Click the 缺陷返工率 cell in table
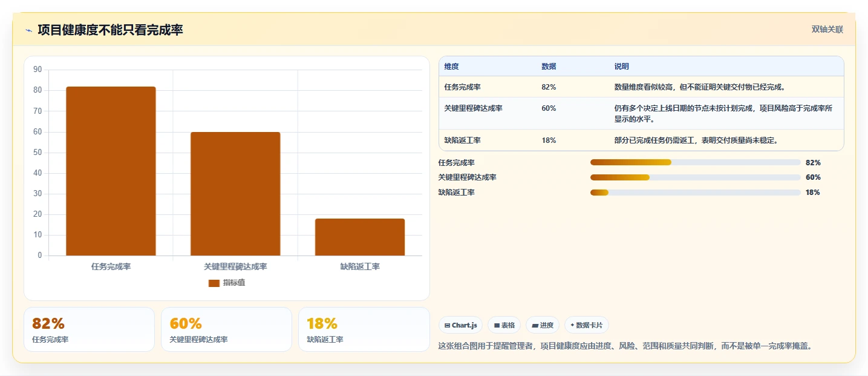 point(462,140)
